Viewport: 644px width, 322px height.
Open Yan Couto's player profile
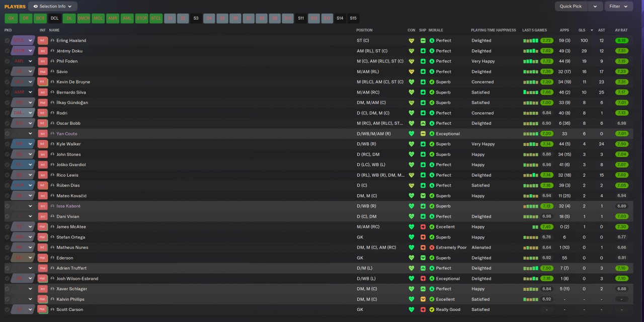67,134
